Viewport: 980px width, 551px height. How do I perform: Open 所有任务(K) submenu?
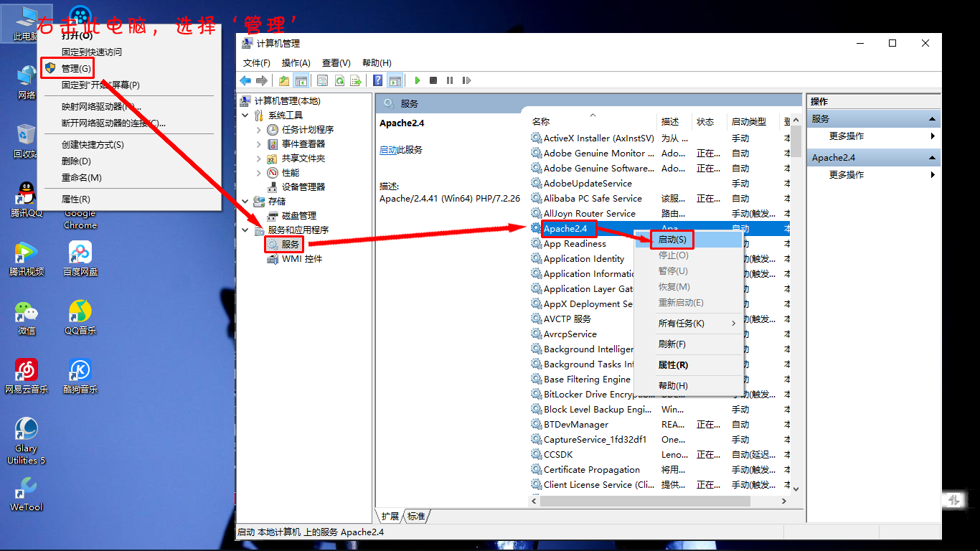click(x=689, y=324)
